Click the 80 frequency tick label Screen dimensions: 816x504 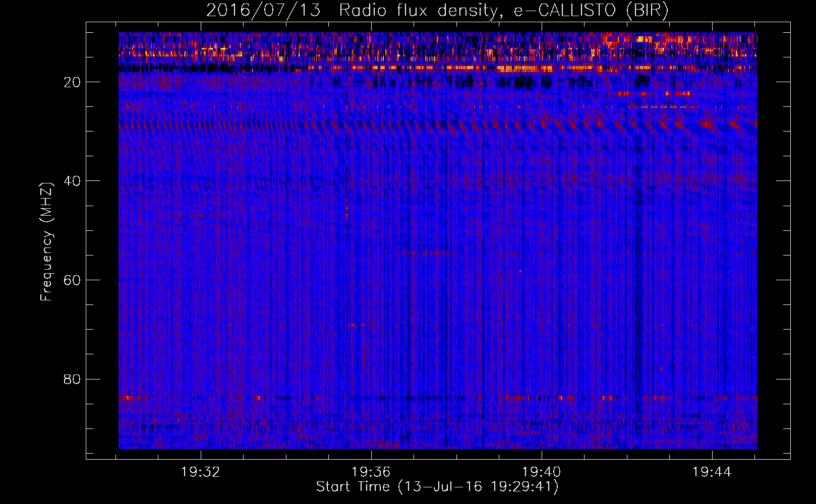73,379
